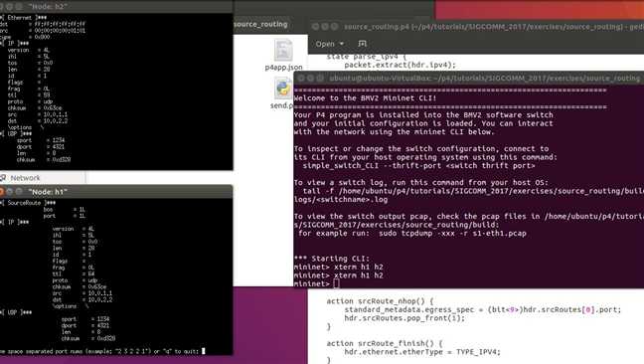The image size is (644, 364).
Task: Click the 'dst = 10.0.2.2' line in Node h2
Action: [38, 121]
